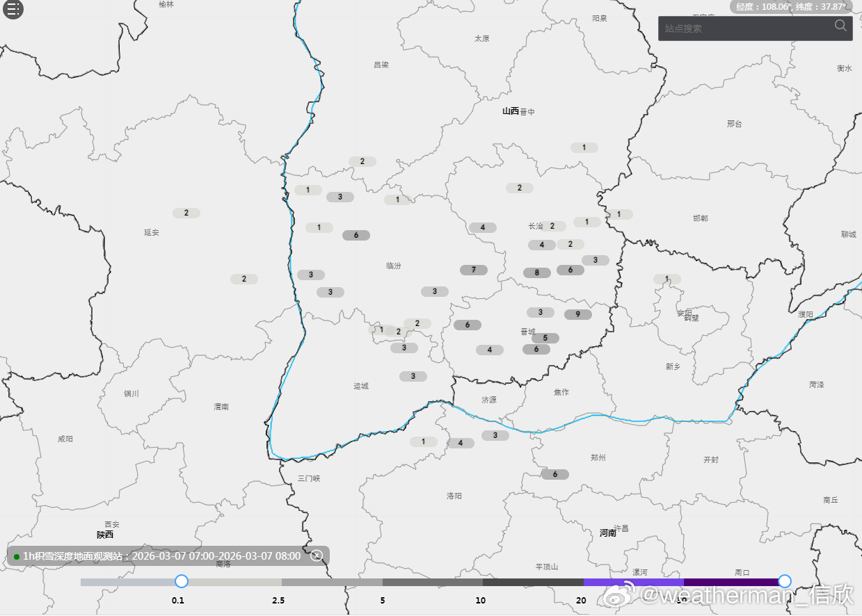Image resolution: width=862 pixels, height=616 pixels.
Task: Click the 晋城 city label
Action: pyautogui.click(x=529, y=332)
